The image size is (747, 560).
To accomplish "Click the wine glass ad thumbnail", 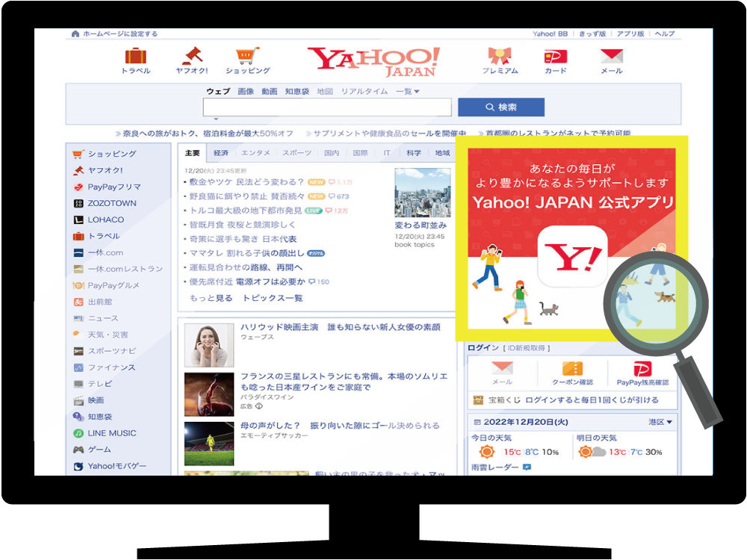I will tap(209, 394).
